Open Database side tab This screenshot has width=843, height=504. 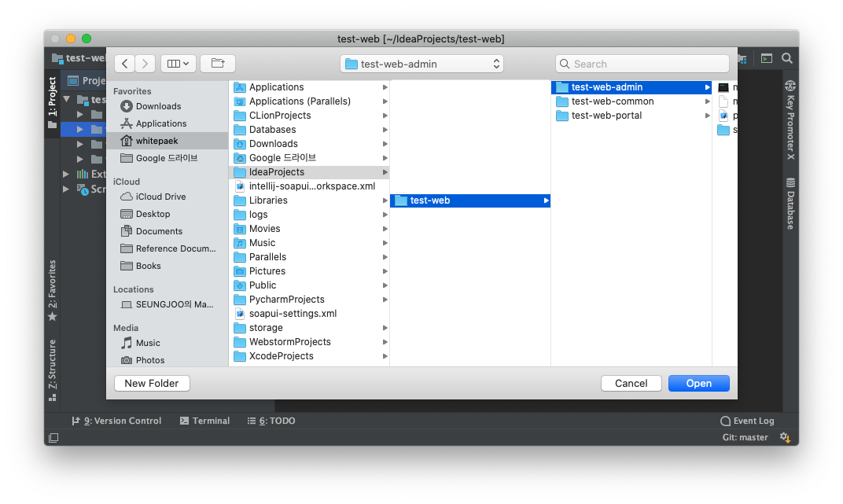coord(790,203)
